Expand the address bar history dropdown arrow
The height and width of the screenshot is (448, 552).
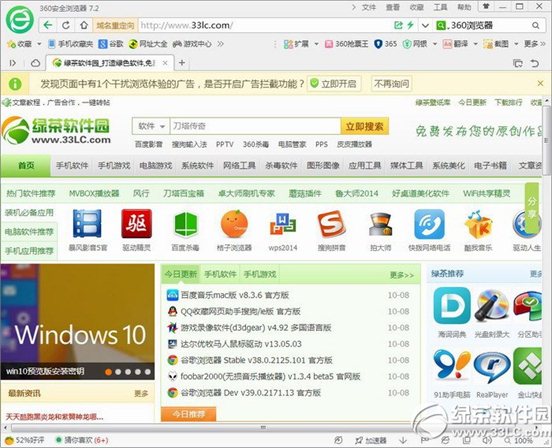pos(425,25)
